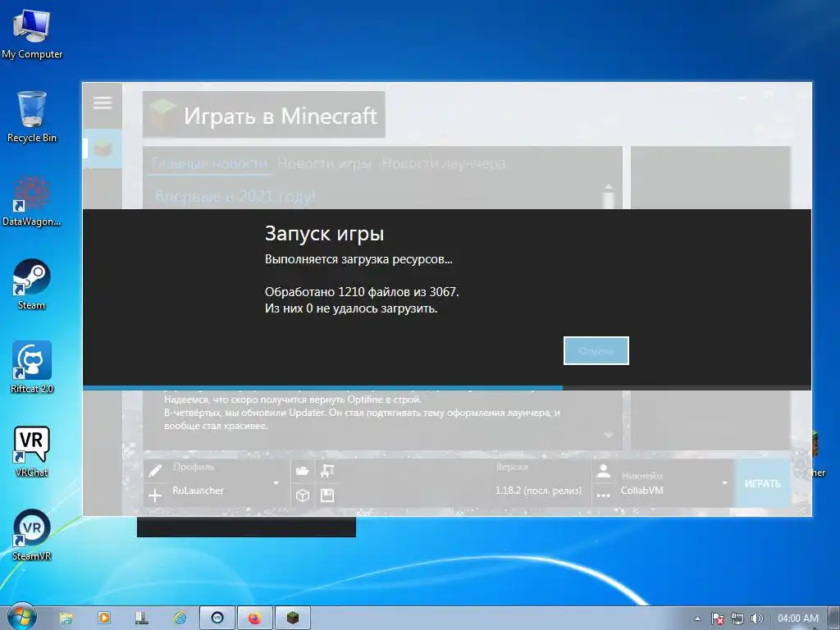Open the network tray icon

[737, 619]
